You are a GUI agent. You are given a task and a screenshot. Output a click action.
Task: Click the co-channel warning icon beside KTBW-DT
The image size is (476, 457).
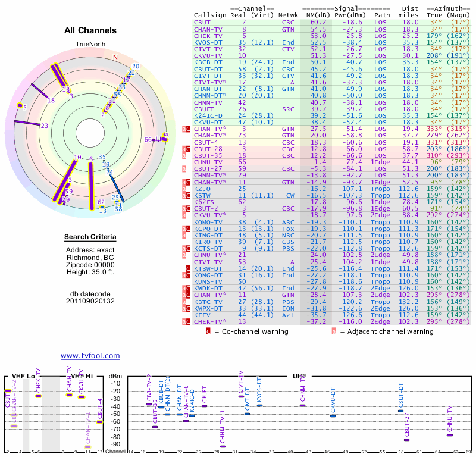pyautogui.click(x=187, y=270)
